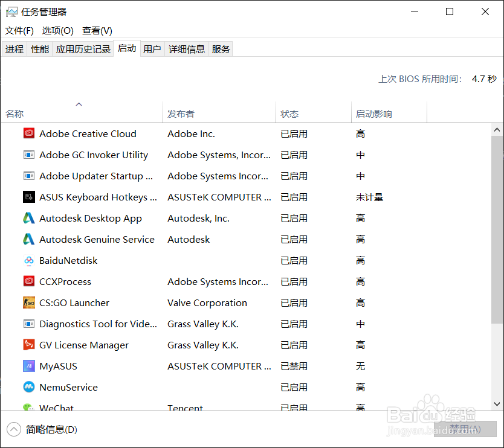Click the Adobe Creative Cloud icon
Viewport: 504px width, 448px height.
[x=29, y=133]
